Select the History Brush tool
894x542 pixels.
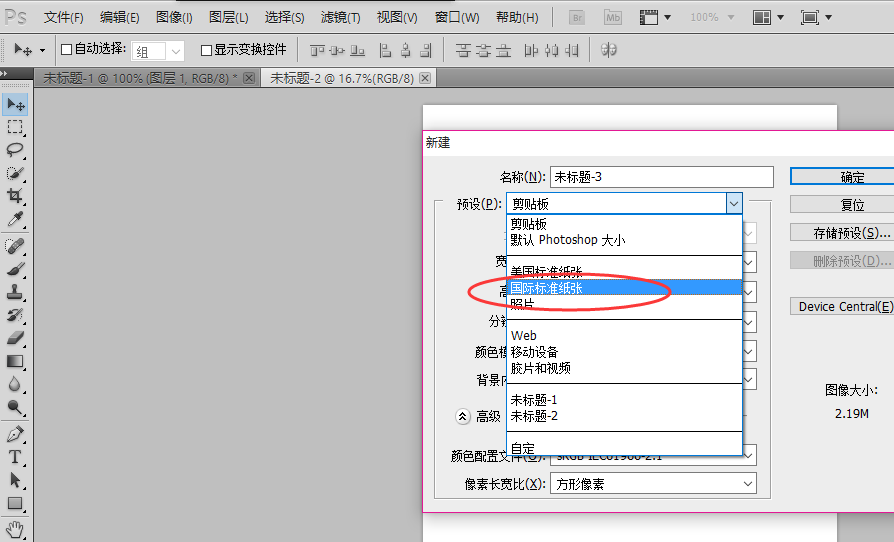(x=15, y=315)
